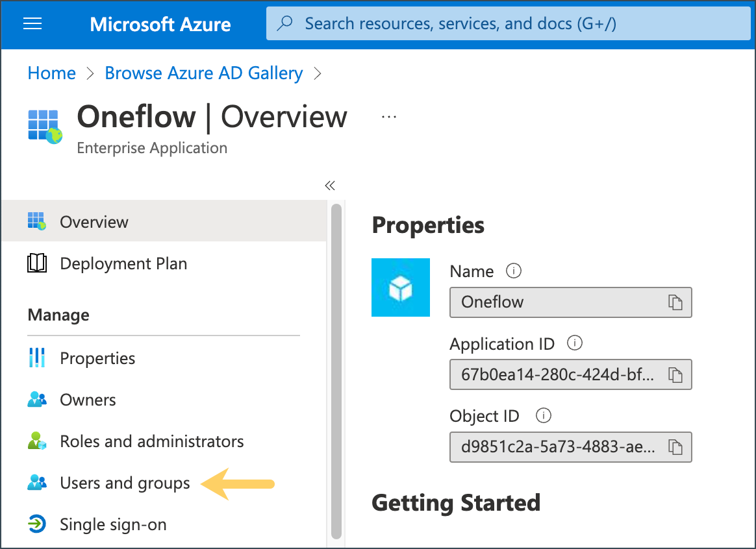This screenshot has height=549, width=756.
Task: Open the more options ellipsis
Action: click(388, 117)
